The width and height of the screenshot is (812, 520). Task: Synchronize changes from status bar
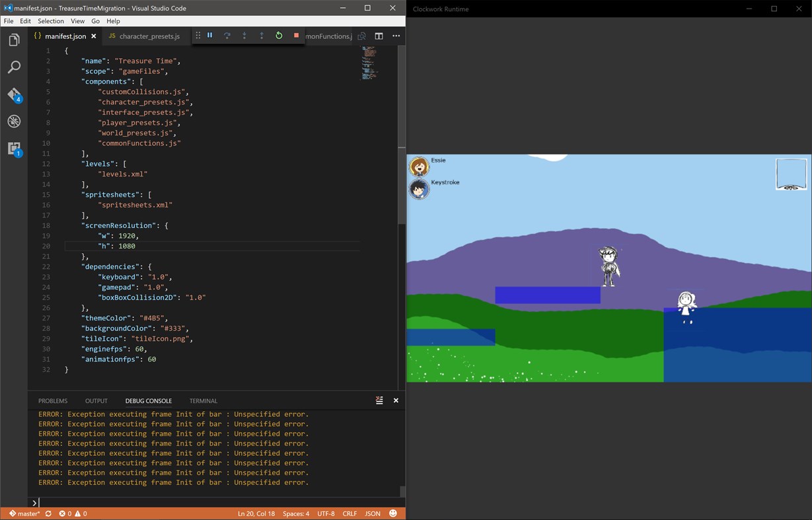(x=48, y=513)
